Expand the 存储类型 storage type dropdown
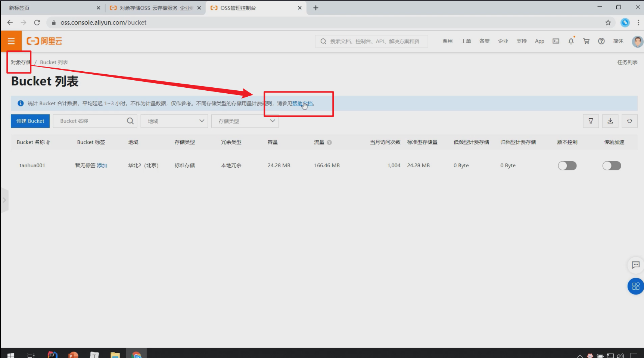Image resolution: width=644 pixels, height=358 pixels. tap(245, 121)
